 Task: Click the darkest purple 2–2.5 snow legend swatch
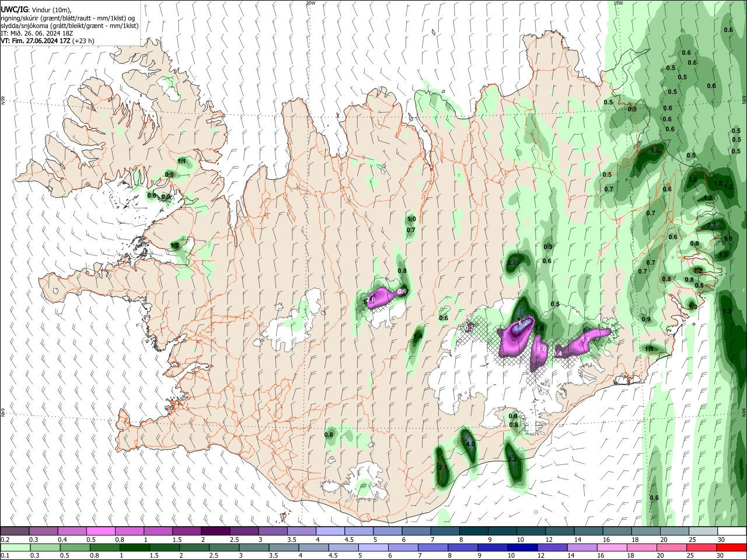[x=215, y=531]
